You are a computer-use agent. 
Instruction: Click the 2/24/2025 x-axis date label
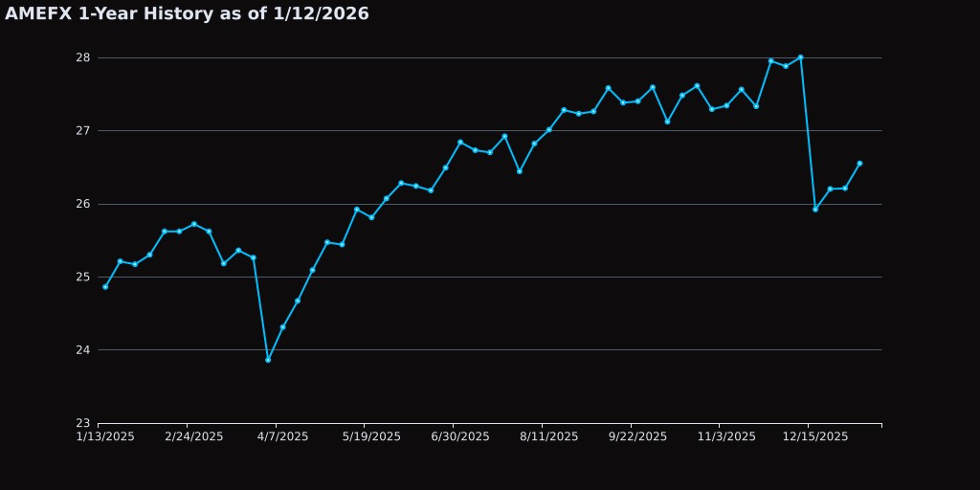point(194,436)
